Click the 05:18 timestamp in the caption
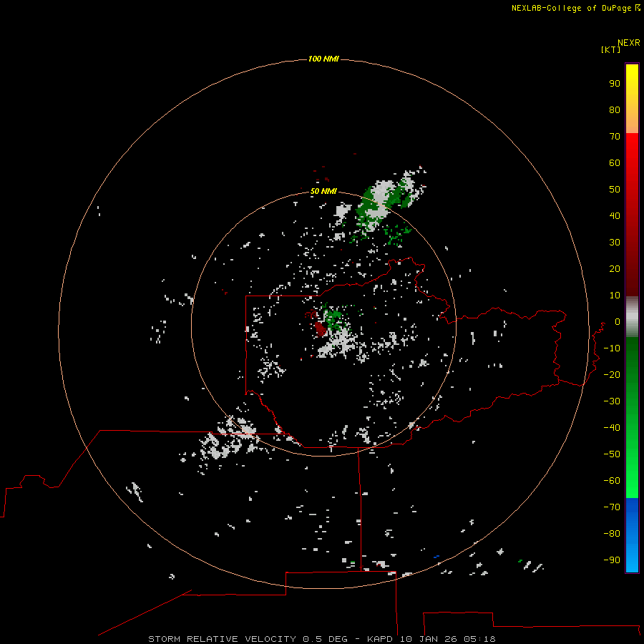 pyautogui.click(x=479, y=639)
